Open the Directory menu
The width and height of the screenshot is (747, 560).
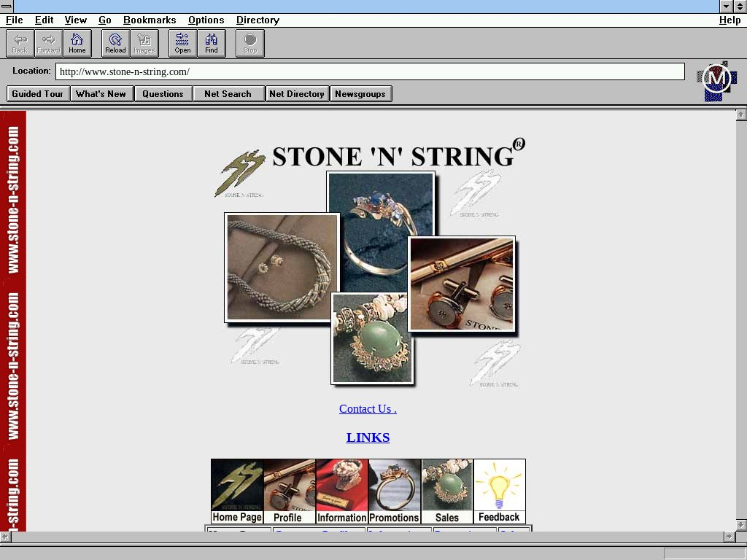258,20
